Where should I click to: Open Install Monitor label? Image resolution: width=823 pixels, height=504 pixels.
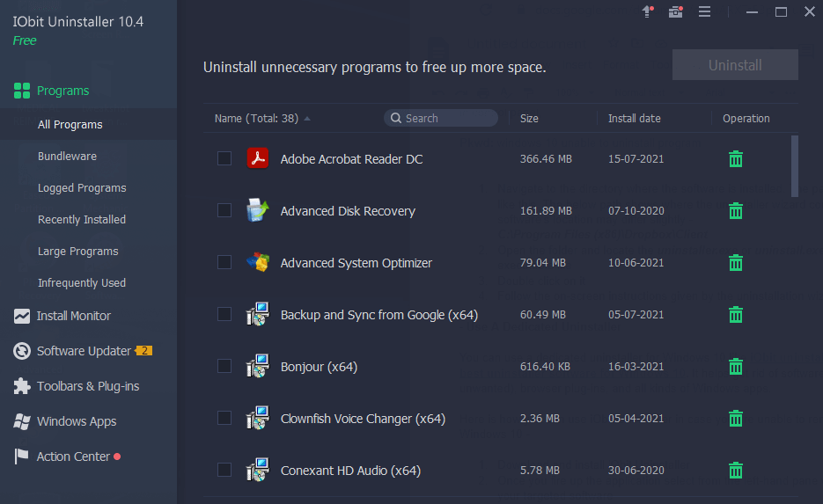pos(73,316)
